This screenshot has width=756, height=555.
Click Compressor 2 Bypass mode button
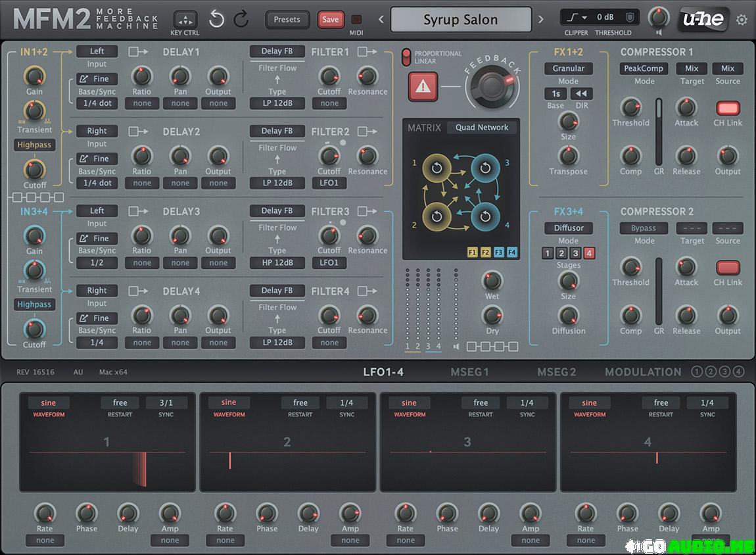click(x=644, y=228)
